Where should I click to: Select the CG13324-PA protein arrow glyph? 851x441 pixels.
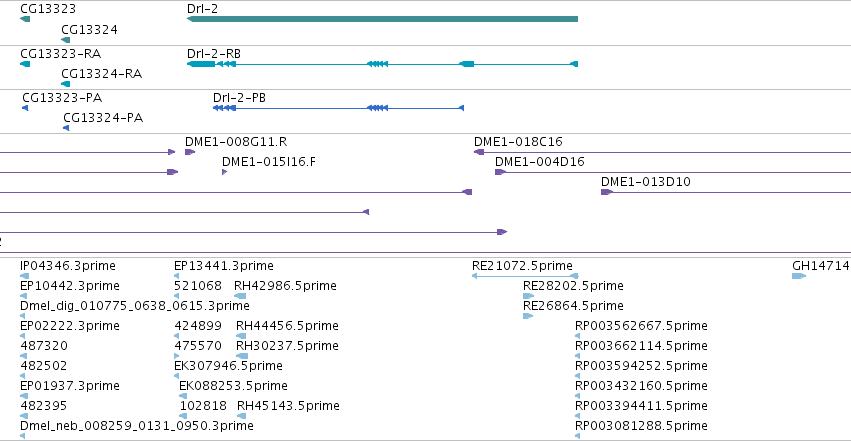66,128
